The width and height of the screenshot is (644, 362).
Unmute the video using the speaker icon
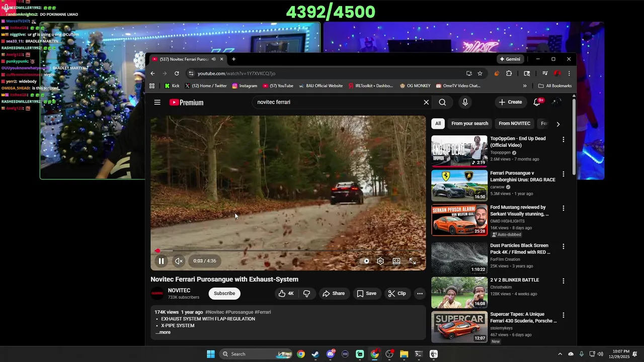(x=179, y=261)
